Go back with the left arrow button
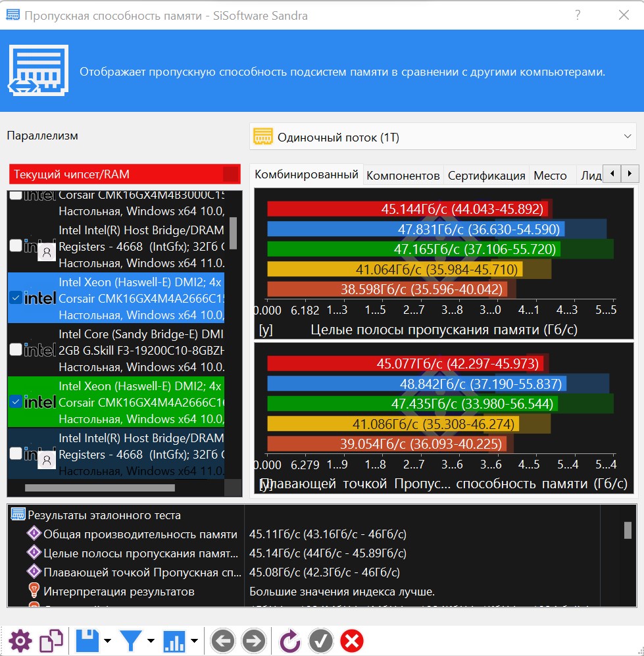Screen dimensions: 644x656 pos(222,641)
